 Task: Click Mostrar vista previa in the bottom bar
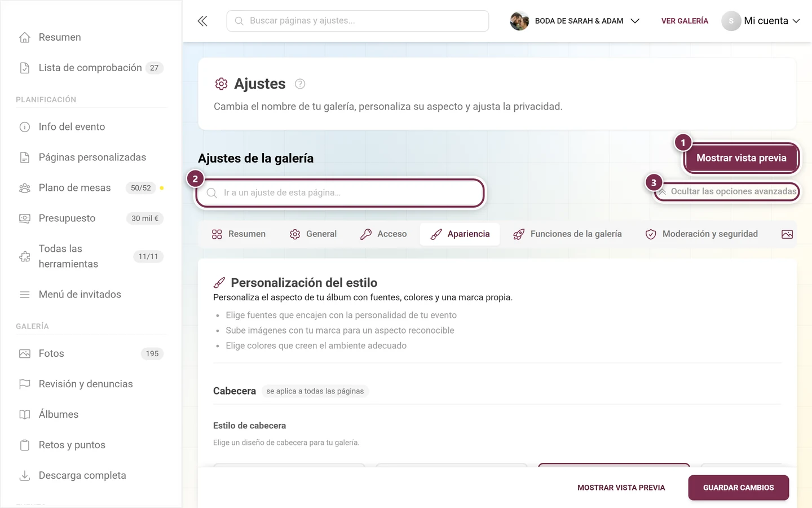(621, 488)
